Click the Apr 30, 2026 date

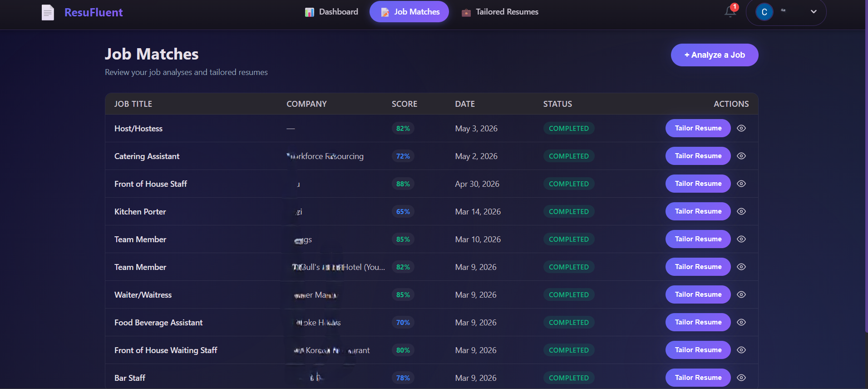tap(477, 184)
